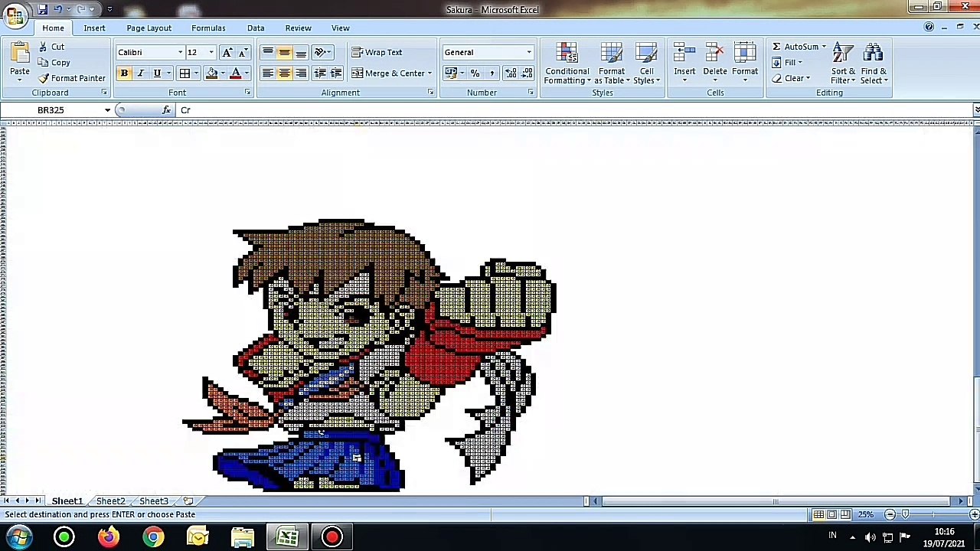This screenshot has height=551, width=980.
Task: Click the Increase Decimal icon
Action: coord(510,73)
